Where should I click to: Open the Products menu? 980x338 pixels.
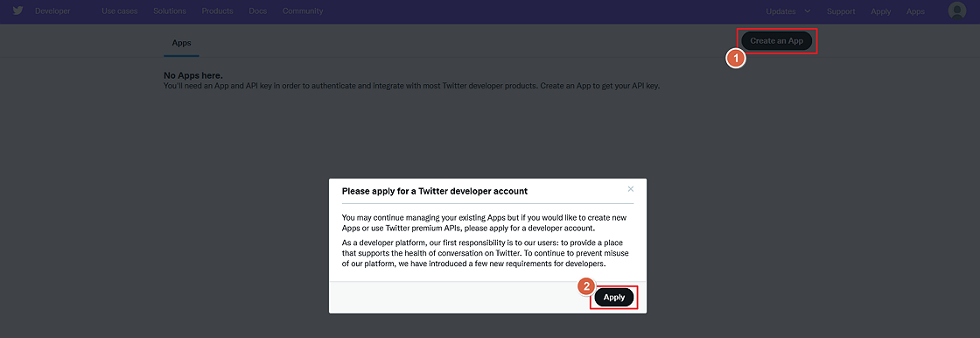point(218,11)
